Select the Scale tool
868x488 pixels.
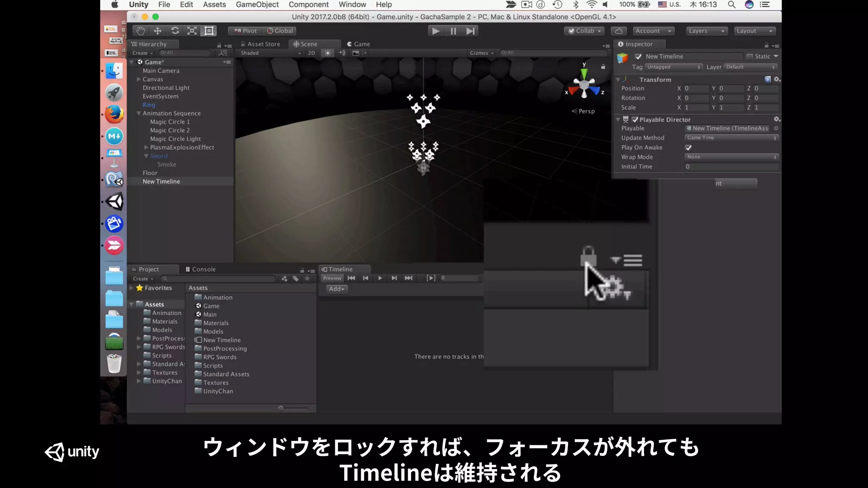tap(192, 31)
